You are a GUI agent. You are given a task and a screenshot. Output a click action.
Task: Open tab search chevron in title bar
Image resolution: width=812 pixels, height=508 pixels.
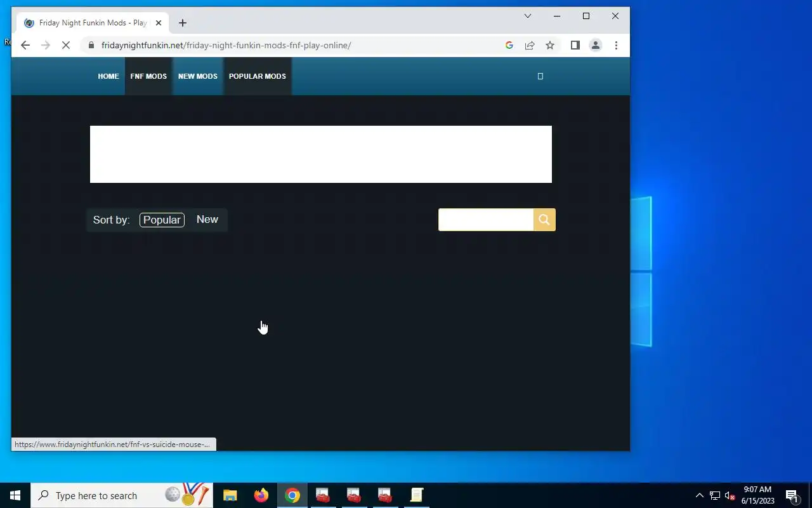[527, 16]
